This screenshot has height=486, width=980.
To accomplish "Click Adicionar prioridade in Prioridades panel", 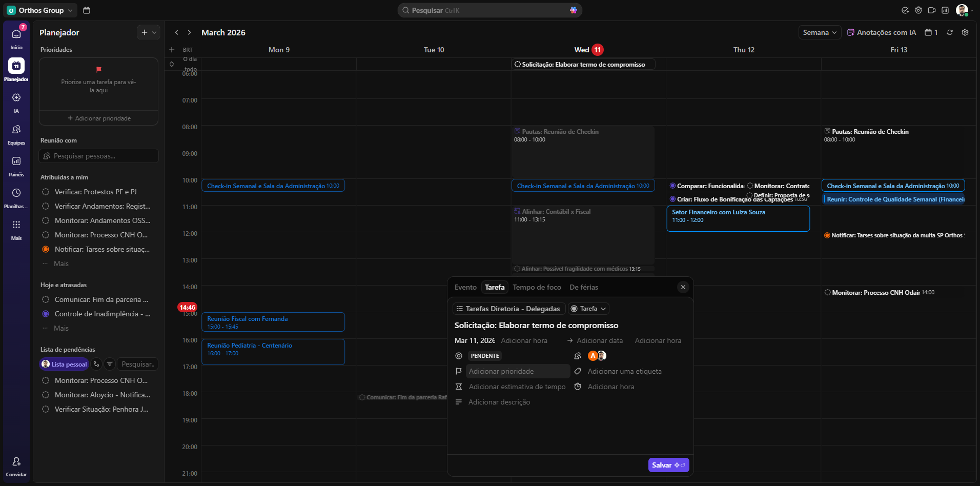I will point(99,118).
